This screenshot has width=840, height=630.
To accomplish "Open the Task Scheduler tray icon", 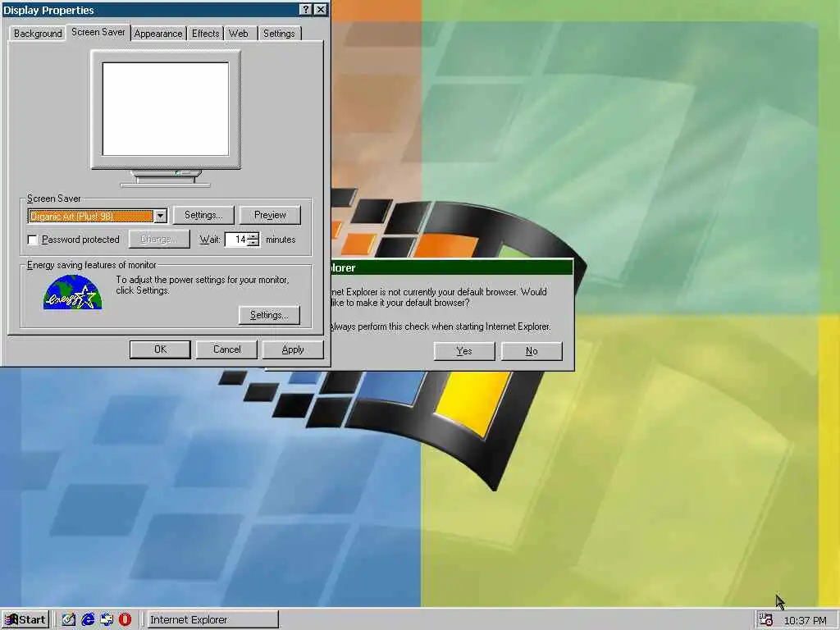I will pos(765,620).
